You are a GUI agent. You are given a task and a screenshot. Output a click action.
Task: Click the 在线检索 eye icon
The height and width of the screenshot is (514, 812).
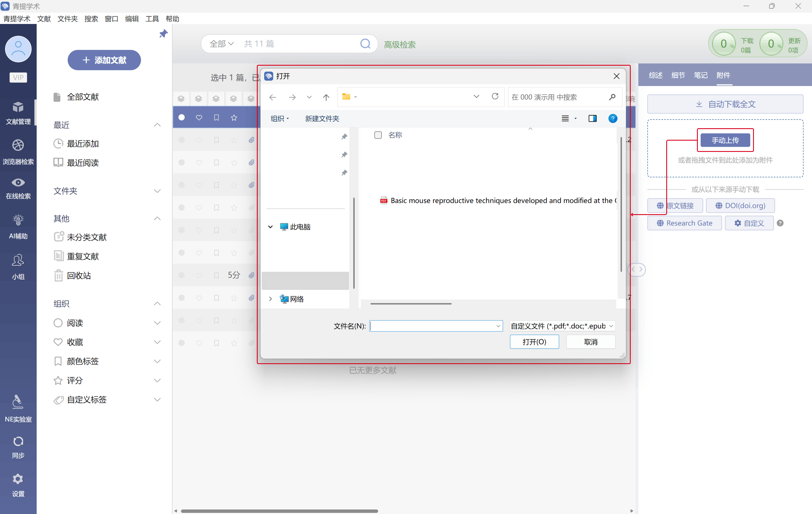[x=18, y=183]
